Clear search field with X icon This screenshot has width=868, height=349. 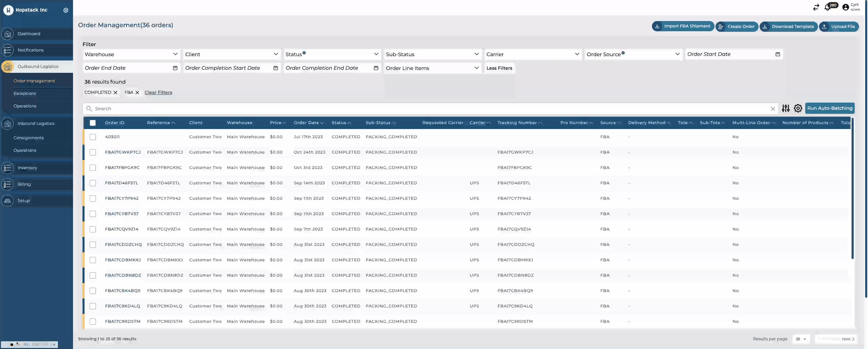[773, 108]
